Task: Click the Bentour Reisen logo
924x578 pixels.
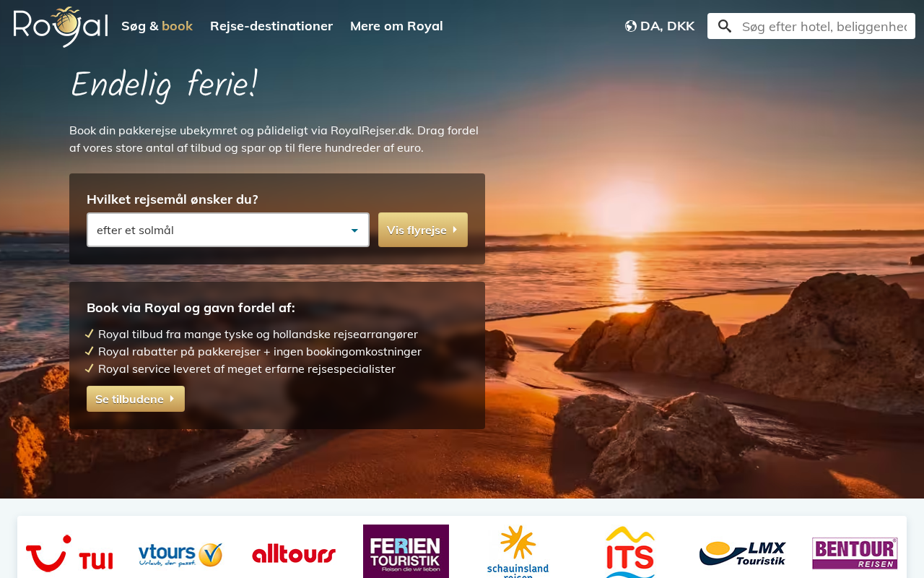Action: coord(855,553)
